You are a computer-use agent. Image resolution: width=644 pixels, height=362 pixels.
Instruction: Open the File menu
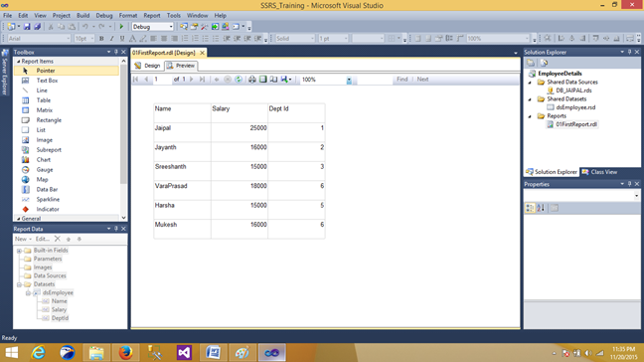coord(7,16)
